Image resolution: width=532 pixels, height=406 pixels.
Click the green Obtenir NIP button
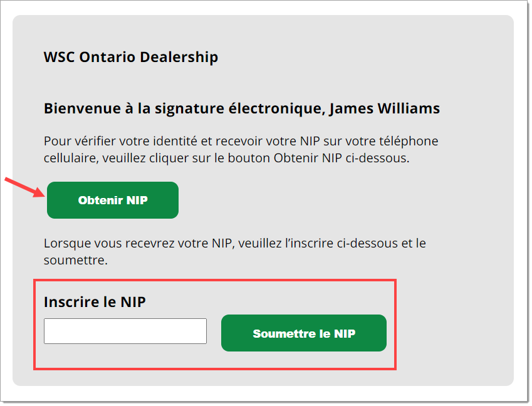(113, 200)
